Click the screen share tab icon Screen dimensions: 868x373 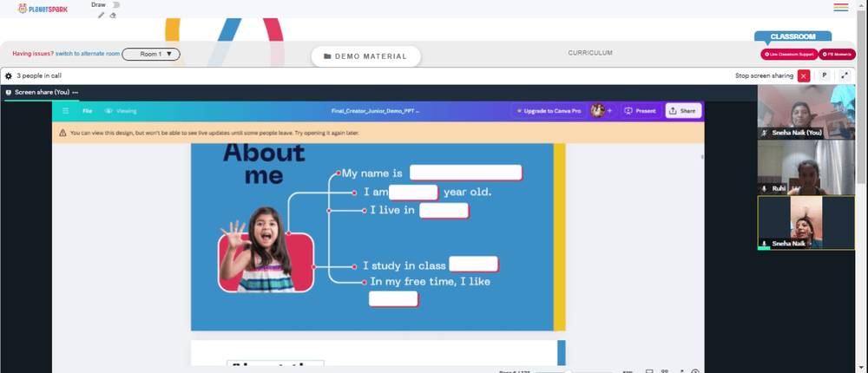(9, 93)
